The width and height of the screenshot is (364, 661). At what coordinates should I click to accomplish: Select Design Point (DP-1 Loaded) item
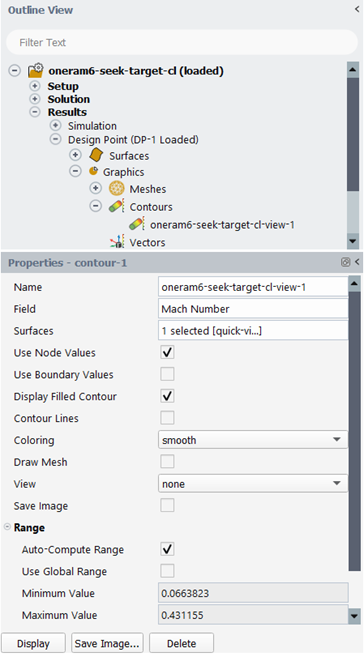click(133, 140)
